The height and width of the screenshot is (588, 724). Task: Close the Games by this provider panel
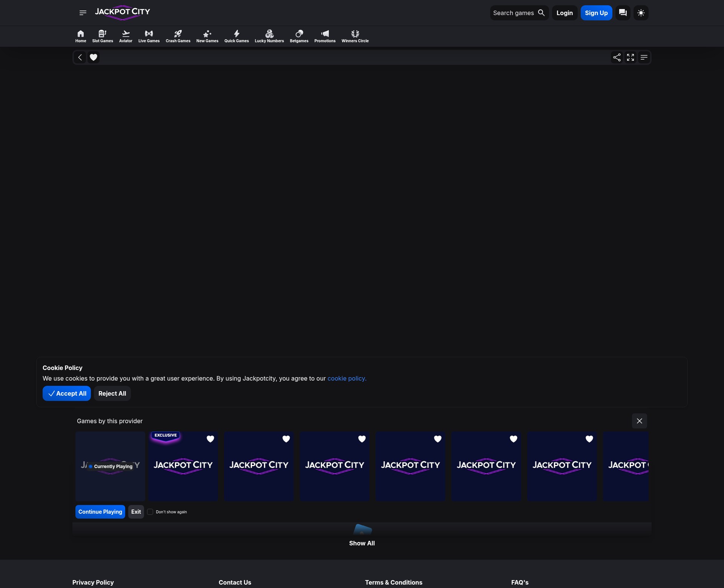640,421
